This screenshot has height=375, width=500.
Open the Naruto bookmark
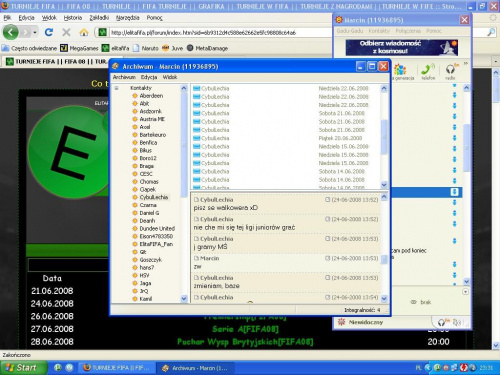coord(146,48)
